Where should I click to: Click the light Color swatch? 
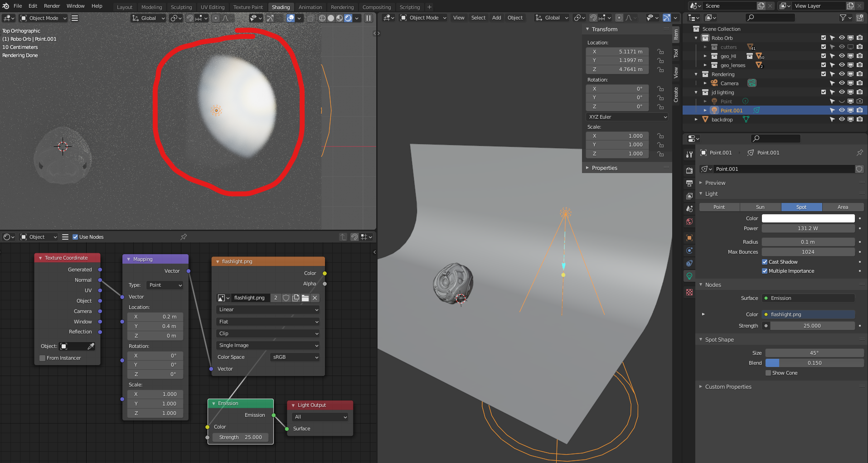[x=808, y=218]
